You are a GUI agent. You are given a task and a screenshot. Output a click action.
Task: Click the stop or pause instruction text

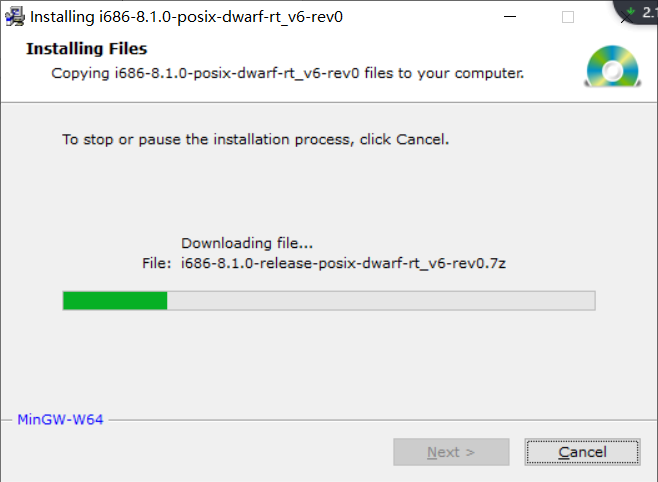[x=256, y=139]
